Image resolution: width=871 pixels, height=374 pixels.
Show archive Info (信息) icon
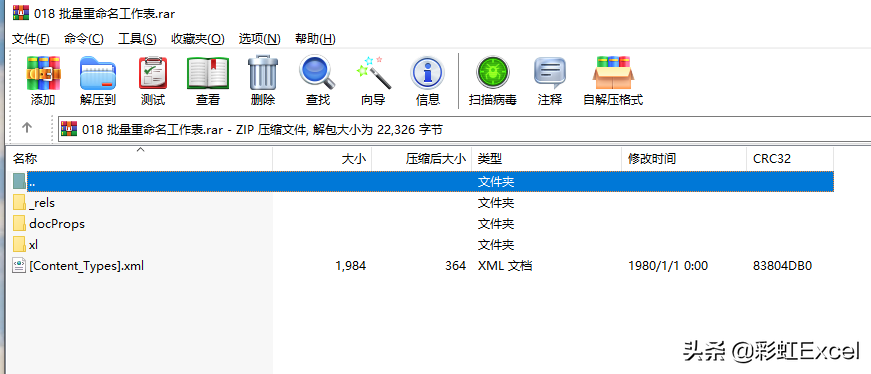(x=427, y=73)
